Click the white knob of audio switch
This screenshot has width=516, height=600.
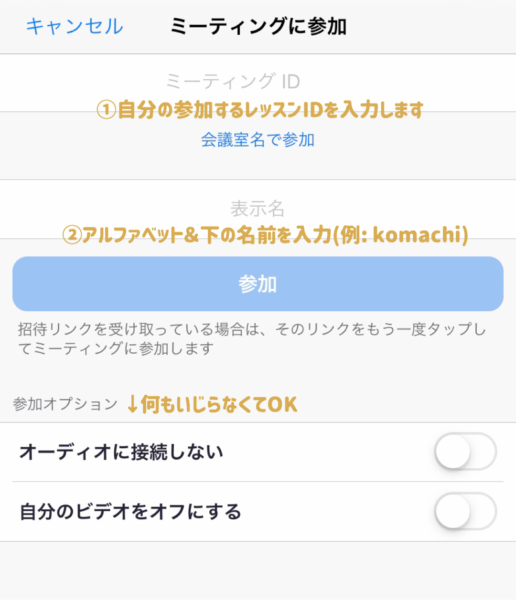[453, 452]
